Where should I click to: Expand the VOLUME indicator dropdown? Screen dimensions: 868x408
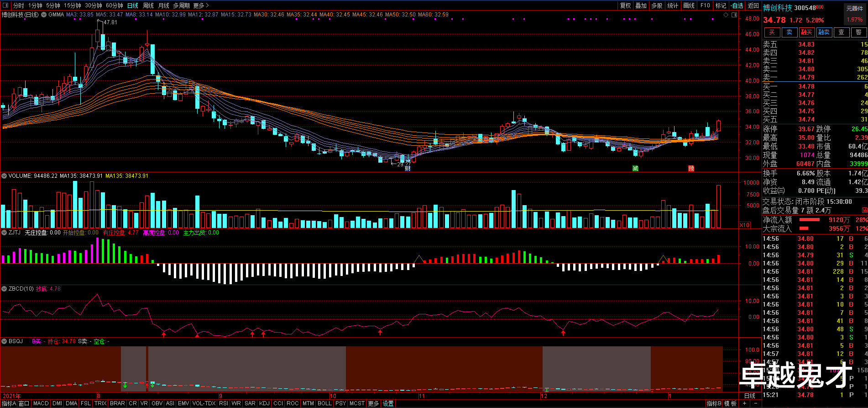4,175
